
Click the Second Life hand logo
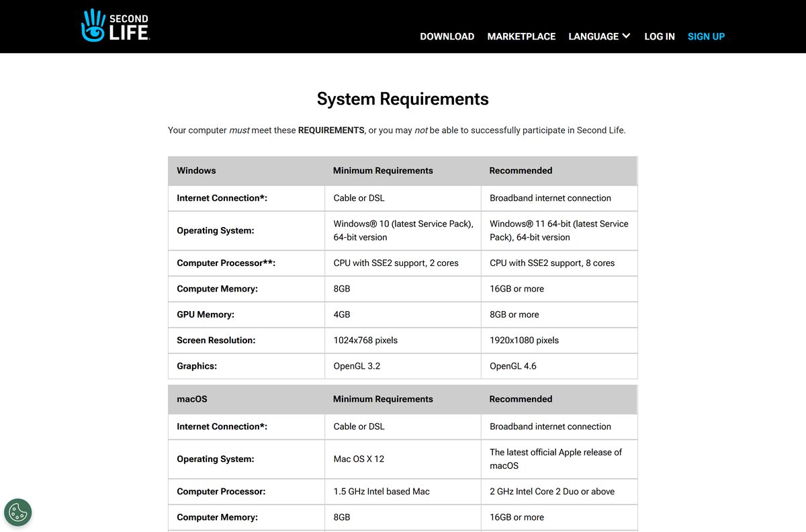coord(115,26)
